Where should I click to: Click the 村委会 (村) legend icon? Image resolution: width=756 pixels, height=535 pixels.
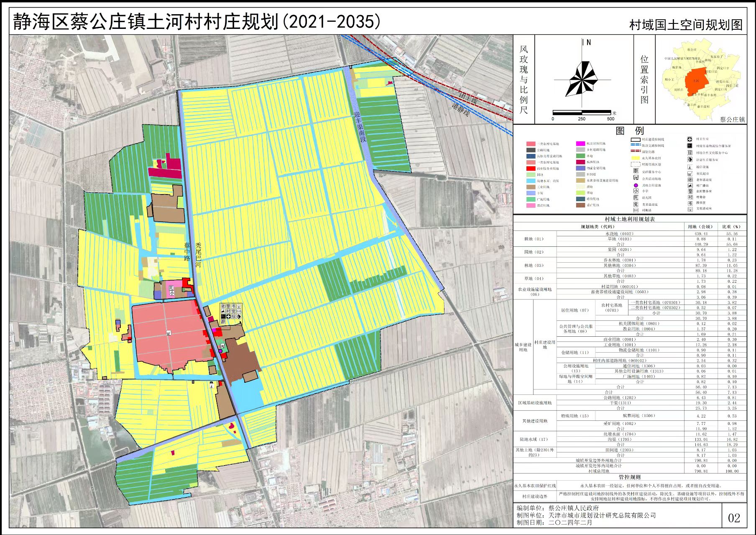pos(690,197)
